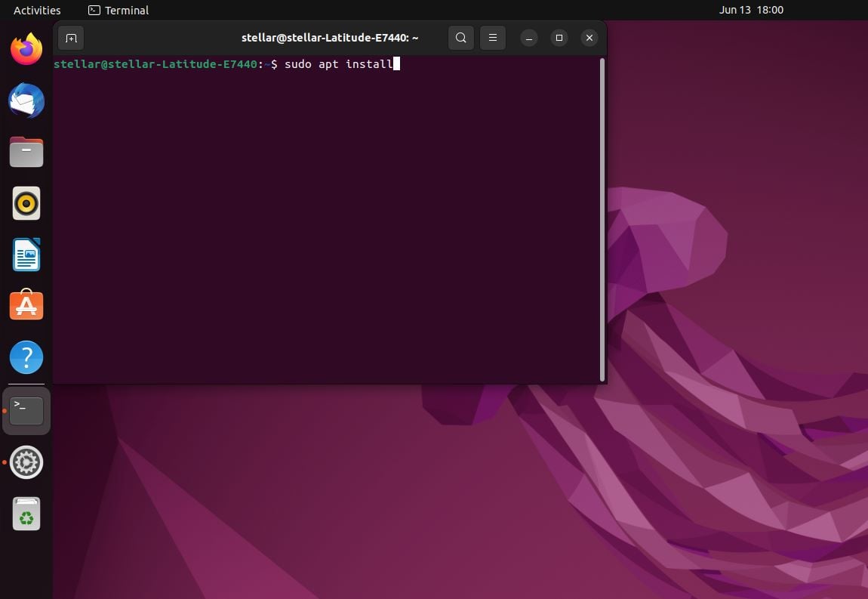Open Settings from the dock
Image resolution: width=868 pixels, height=599 pixels.
[x=26, y=462]
